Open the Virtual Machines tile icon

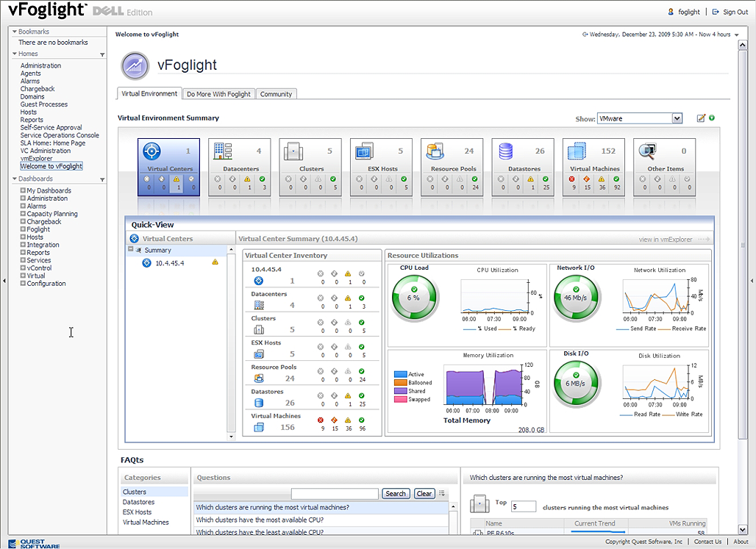click(x=577, y=151)
